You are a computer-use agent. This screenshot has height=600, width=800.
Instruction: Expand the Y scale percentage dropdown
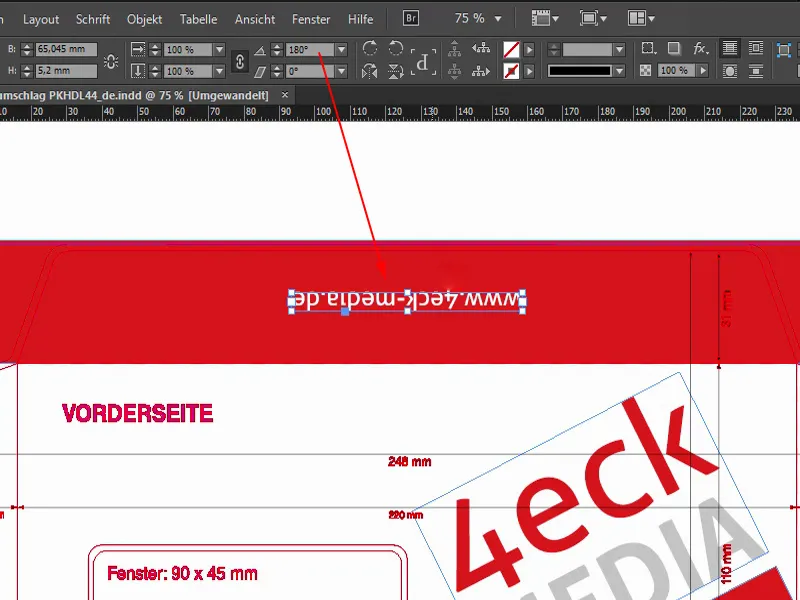(x=219, y=71)
